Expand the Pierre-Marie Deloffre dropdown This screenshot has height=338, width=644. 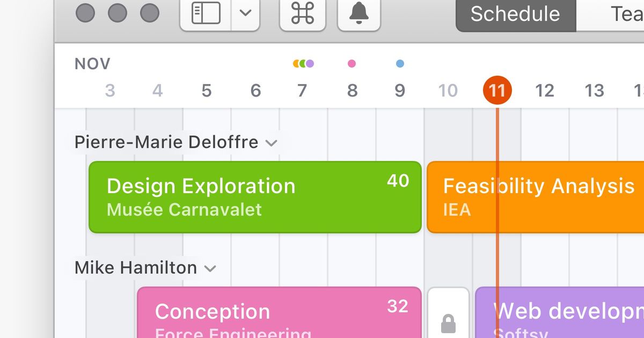point(272,143)
